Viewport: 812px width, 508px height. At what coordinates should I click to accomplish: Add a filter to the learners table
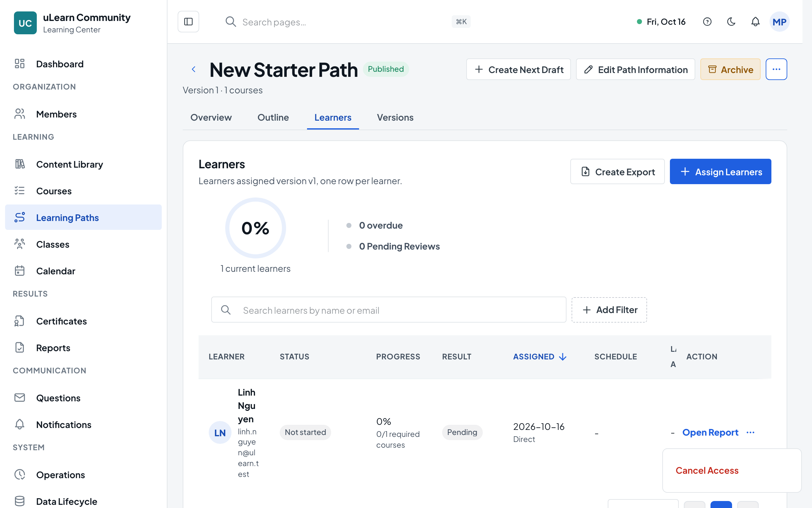(x=609, y=310)
